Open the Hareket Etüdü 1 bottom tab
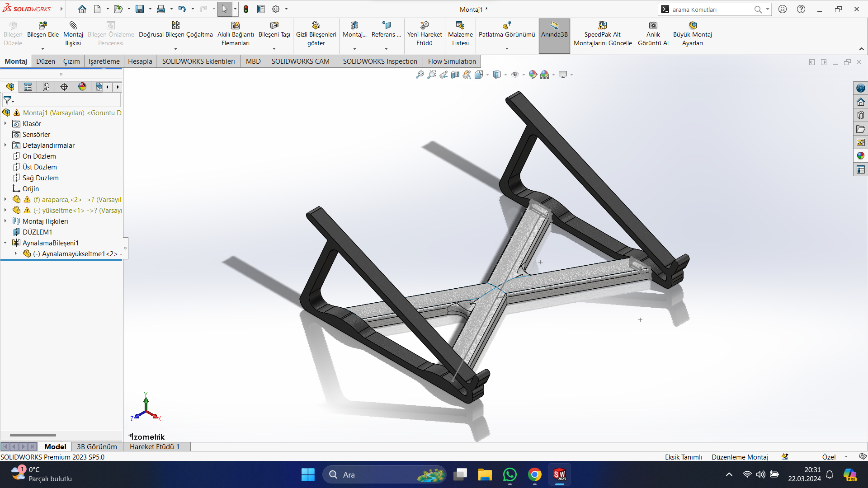868x488 pixels. [155, 446]
